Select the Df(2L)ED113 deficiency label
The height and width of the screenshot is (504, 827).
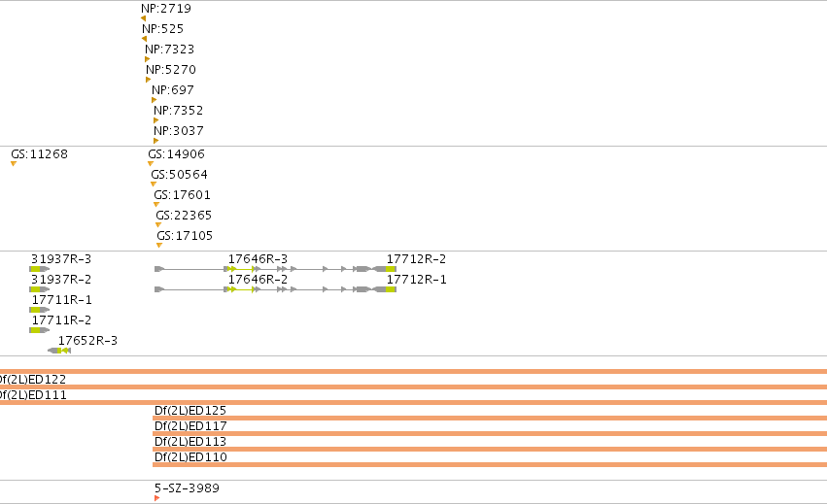click(190, 442)
